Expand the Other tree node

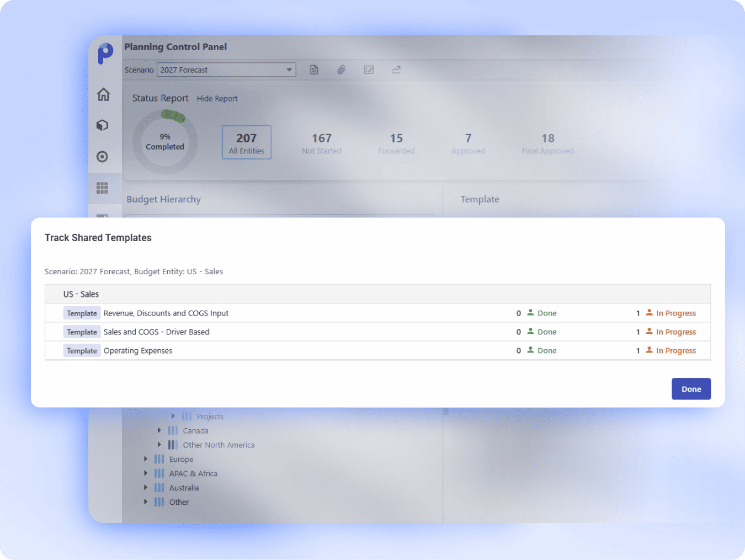pos(146,502)
